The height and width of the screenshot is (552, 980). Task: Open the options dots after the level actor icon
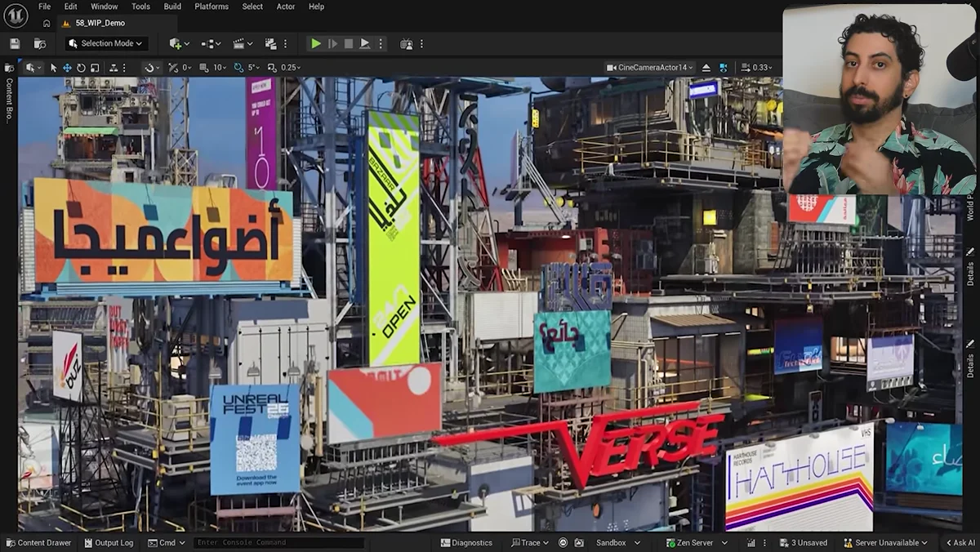285,43
